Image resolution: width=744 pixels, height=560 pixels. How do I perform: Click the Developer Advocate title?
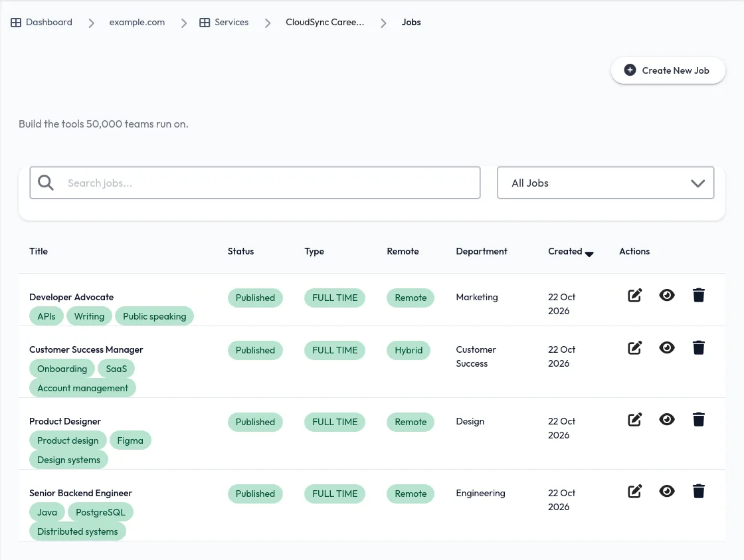[71, 297]
